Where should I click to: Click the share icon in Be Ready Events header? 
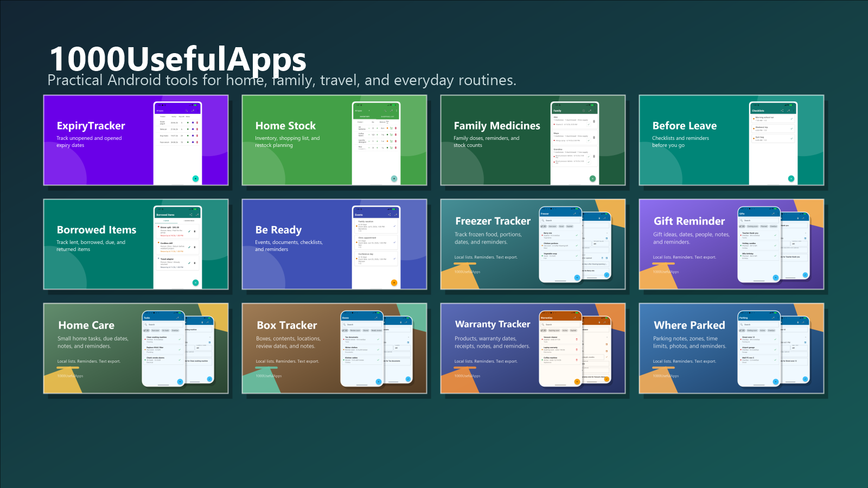point(389,215)
